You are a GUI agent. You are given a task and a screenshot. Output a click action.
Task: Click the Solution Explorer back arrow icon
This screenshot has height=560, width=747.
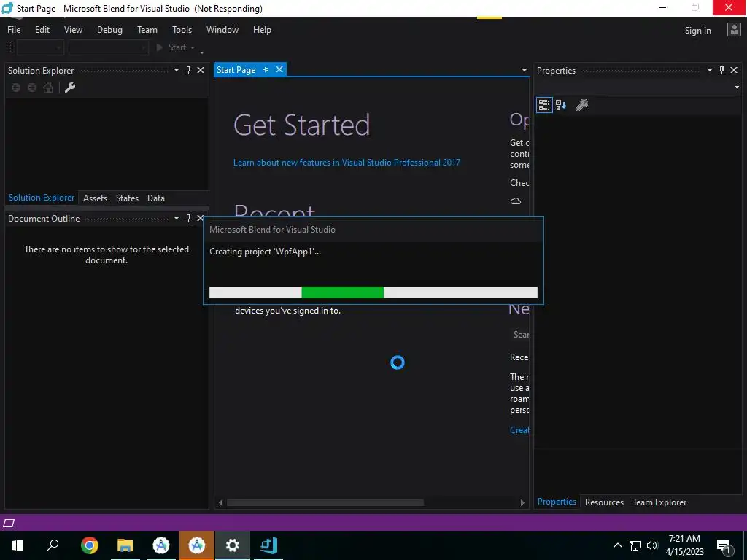16,87
